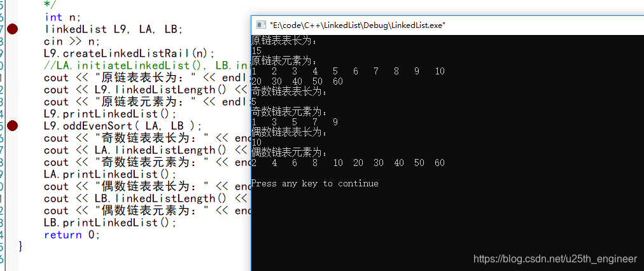This screenshot has width=644, height=271.
Task: Open the blog.csdn.net watermark link
Action: point(556,259)
